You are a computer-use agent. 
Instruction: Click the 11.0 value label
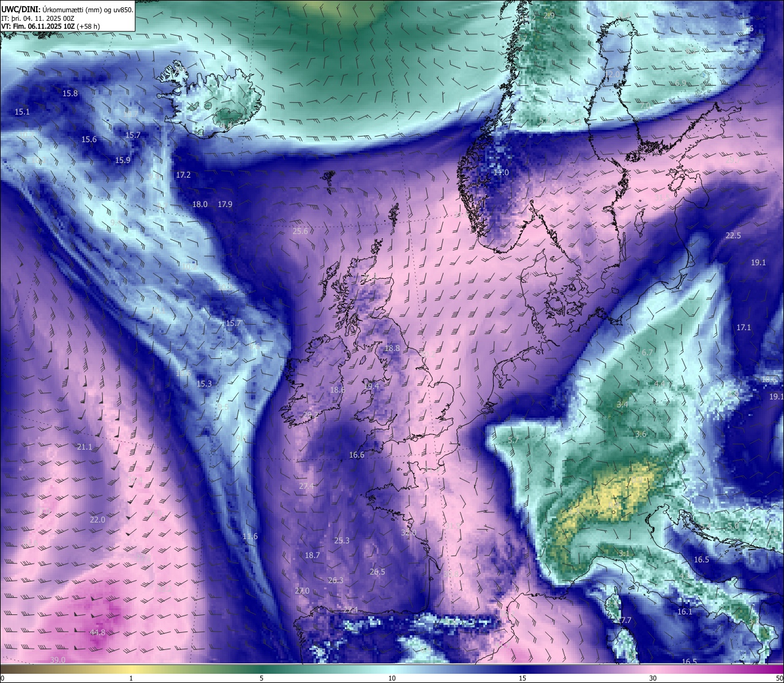coord(501,173)
